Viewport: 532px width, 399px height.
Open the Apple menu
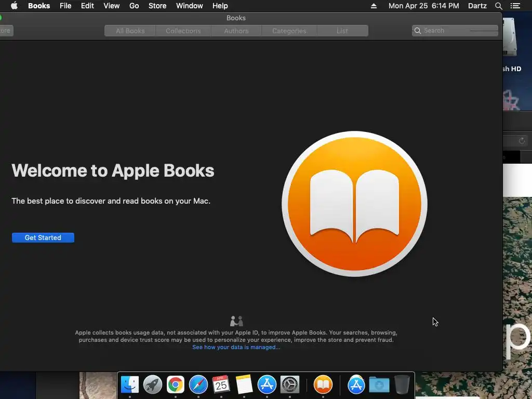click(14, 6)
